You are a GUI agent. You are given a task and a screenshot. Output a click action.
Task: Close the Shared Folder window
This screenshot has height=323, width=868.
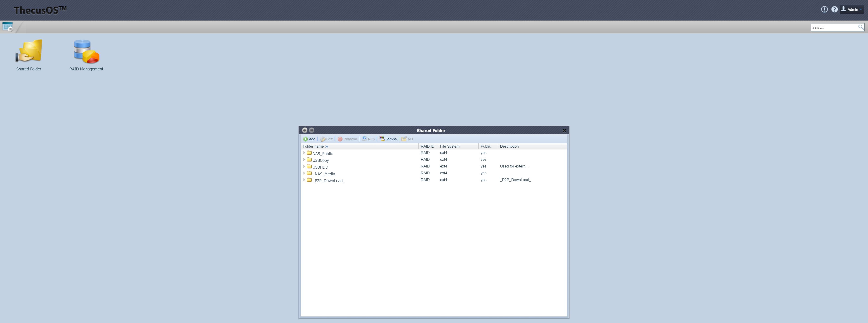click(564, 130)
